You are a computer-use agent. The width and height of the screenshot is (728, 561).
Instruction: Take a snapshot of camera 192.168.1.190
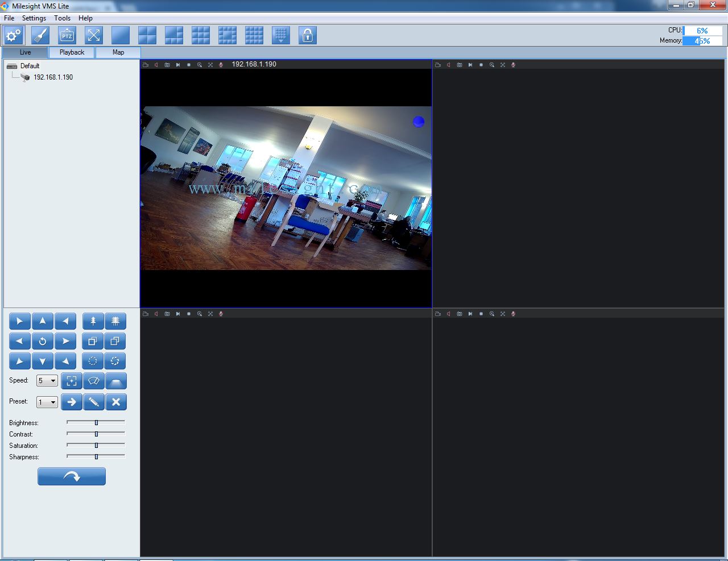pyautogui.click(x=167, y=65)
